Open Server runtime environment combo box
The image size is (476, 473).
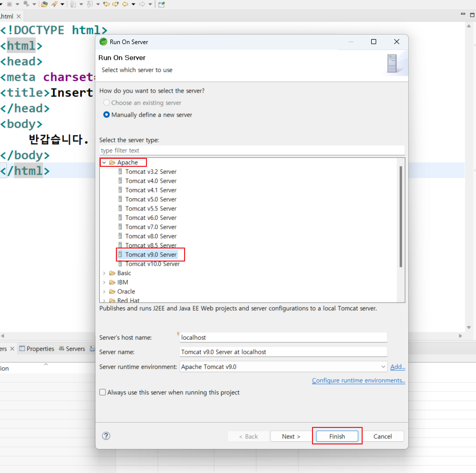(x=283, y=367)
